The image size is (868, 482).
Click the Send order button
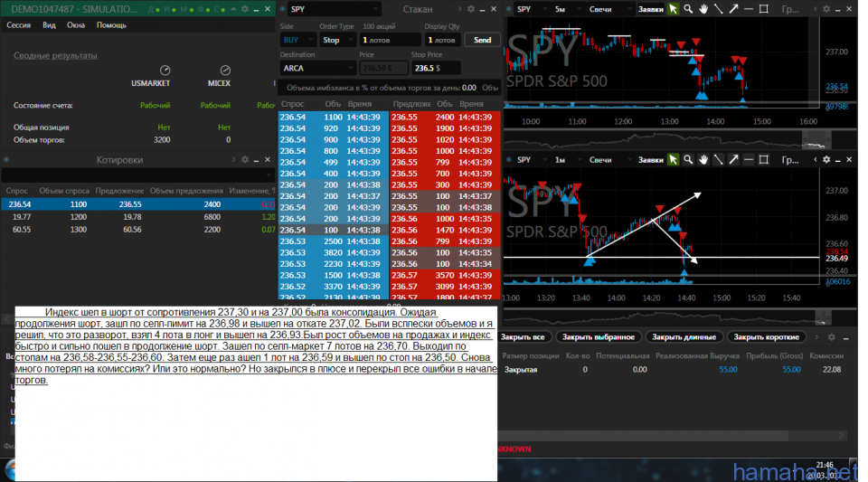[x=482, y=40]
